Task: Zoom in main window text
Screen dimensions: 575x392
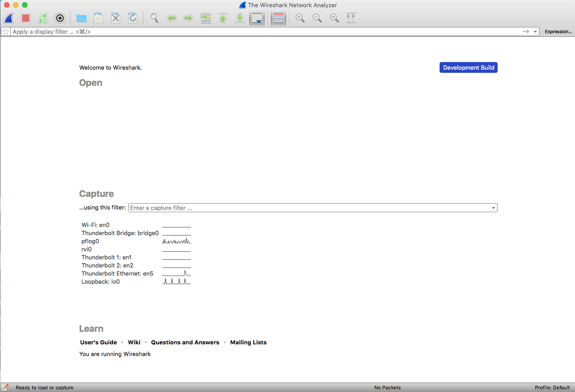Action: (300, 18)
